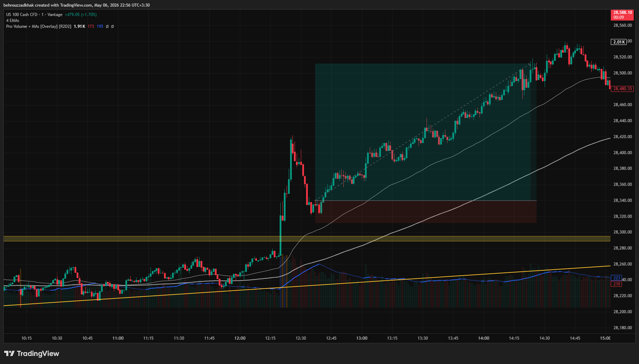This screenshot has width=639, height=364.
Task: Click the "14:45" time axis label
Action: pos(575,338)
